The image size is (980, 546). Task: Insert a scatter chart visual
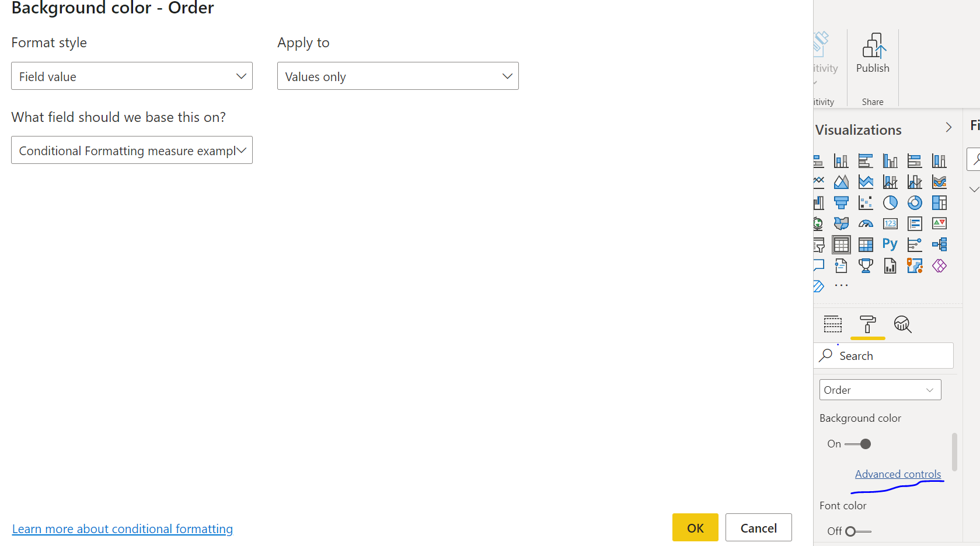[866, 203]
